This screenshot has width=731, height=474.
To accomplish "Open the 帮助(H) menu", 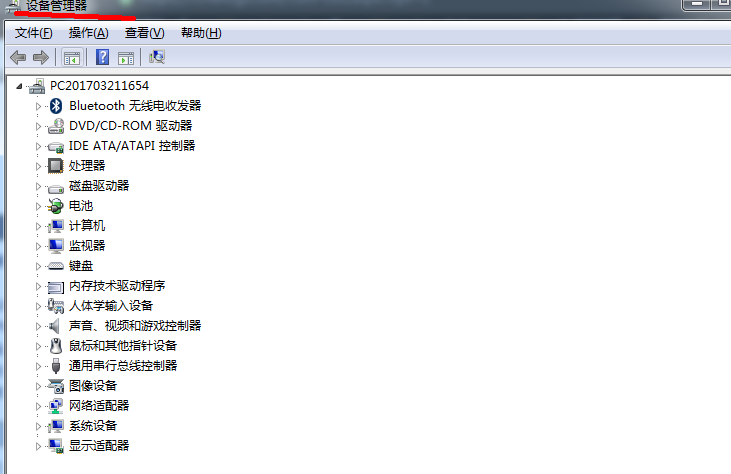I will click(201, 33).
